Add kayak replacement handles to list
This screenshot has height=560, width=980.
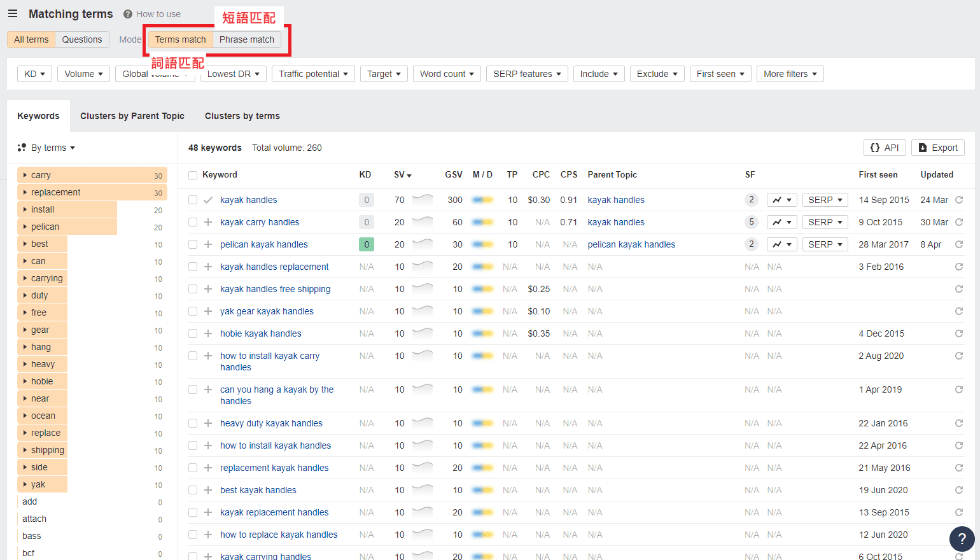(x=208, y=512)
